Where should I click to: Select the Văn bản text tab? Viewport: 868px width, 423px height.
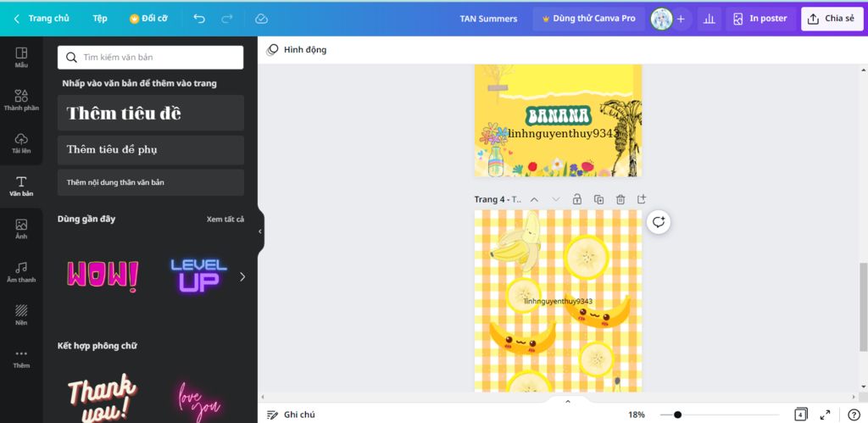tap(21, 186)
